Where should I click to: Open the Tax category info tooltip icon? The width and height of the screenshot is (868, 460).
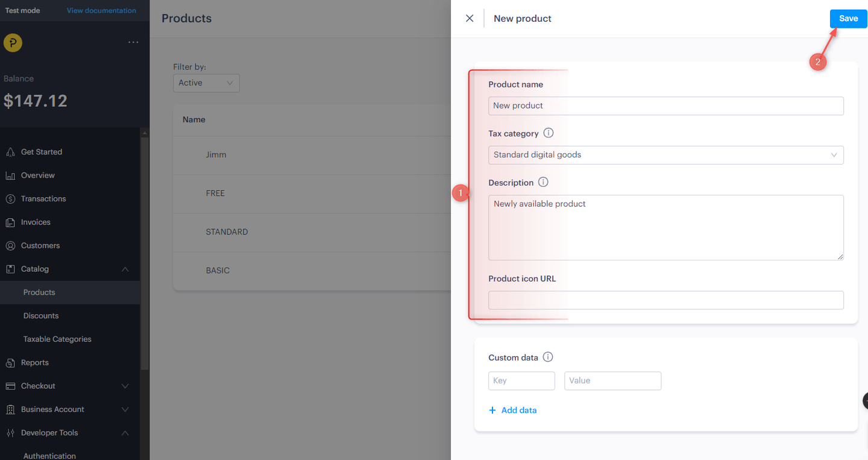(548, 133)
